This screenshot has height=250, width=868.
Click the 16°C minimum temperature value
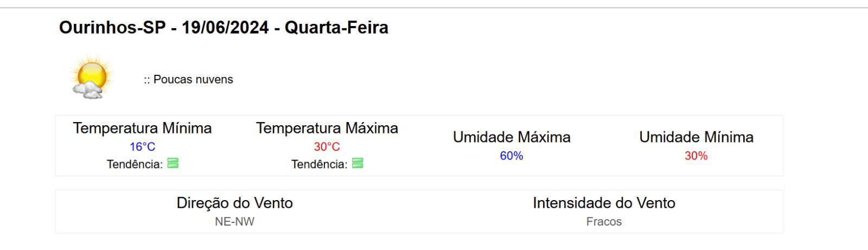pyautogui.click(x=142, y=146)
